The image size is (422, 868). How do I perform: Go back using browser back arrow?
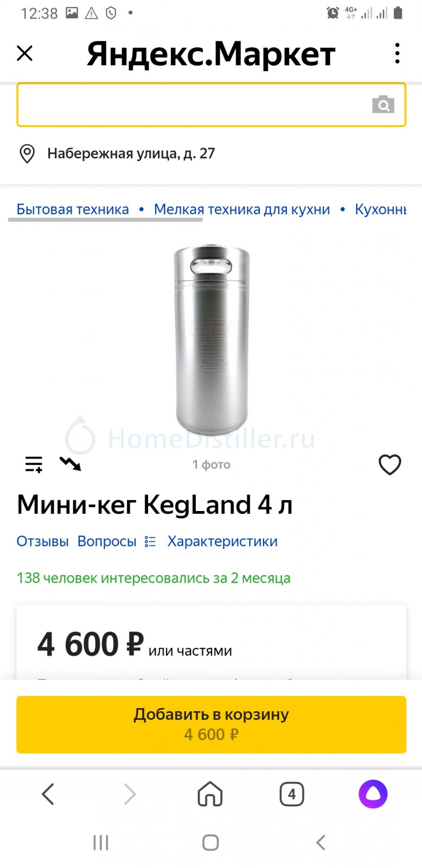(48, 794)
